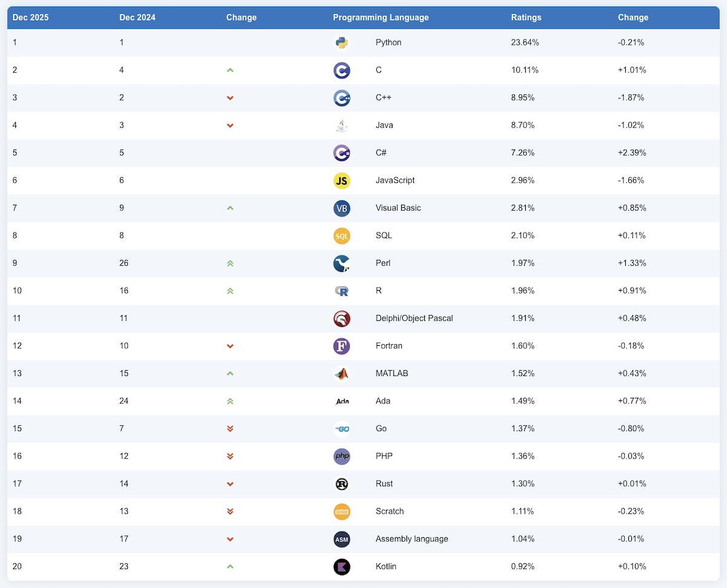Click the Kotlin logo icon

(x=342, y=567)
